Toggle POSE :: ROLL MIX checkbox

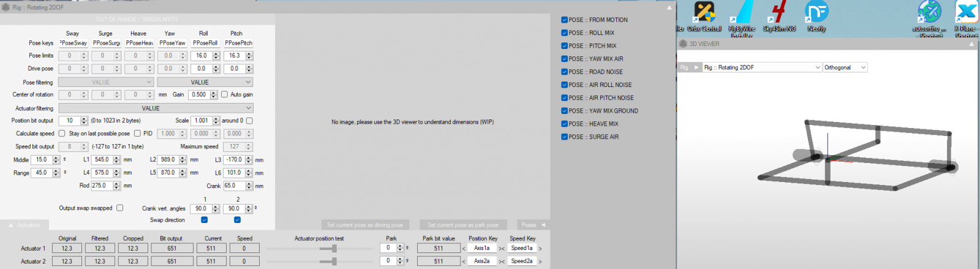tap(564, 32)
